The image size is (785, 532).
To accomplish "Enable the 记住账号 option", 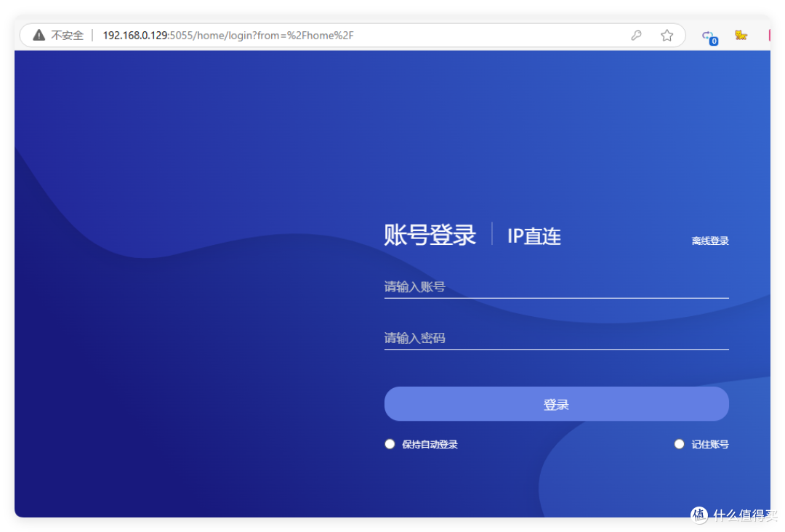I will pos(679,444).
